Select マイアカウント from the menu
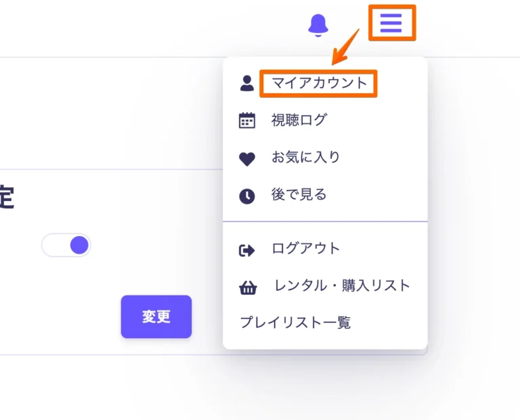Screen dimensions: 520x420 (319, 84)
